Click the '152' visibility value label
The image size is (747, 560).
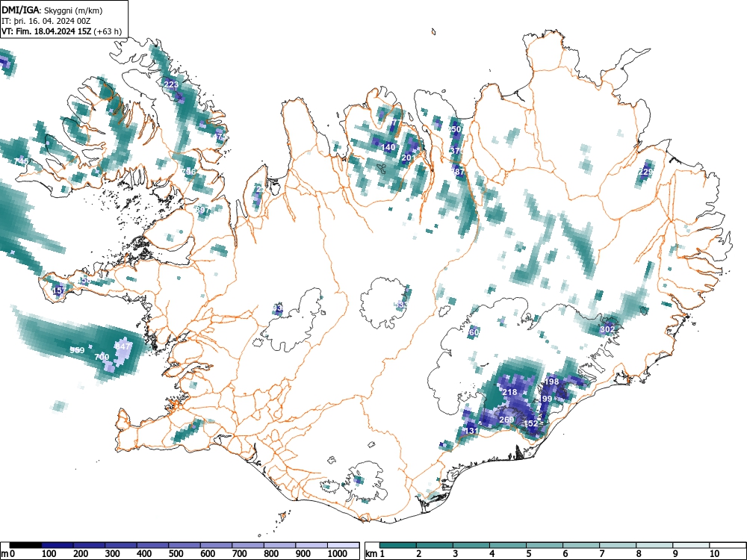coord(530,423)
